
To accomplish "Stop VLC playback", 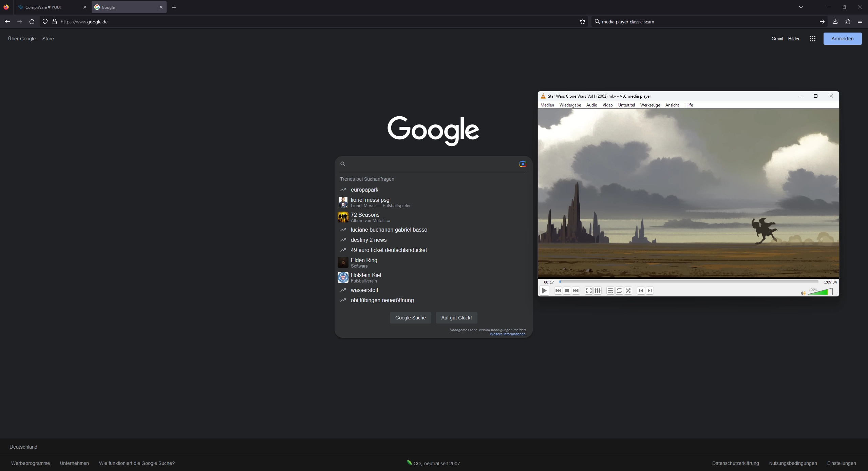I will [567, 291].
